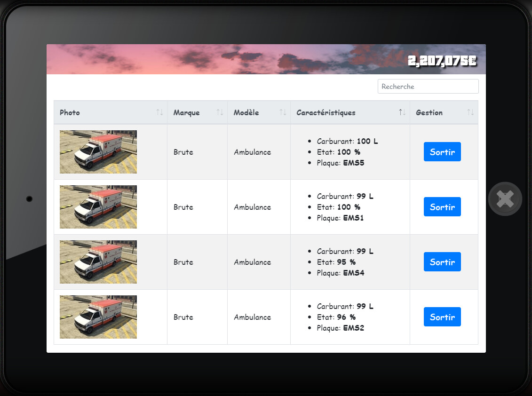The width and height of the screenshot is (532, 396).
Task: Take out the EMS2 ambulance with Sortir
Action: pyautogui.click(x=442, y=317)
